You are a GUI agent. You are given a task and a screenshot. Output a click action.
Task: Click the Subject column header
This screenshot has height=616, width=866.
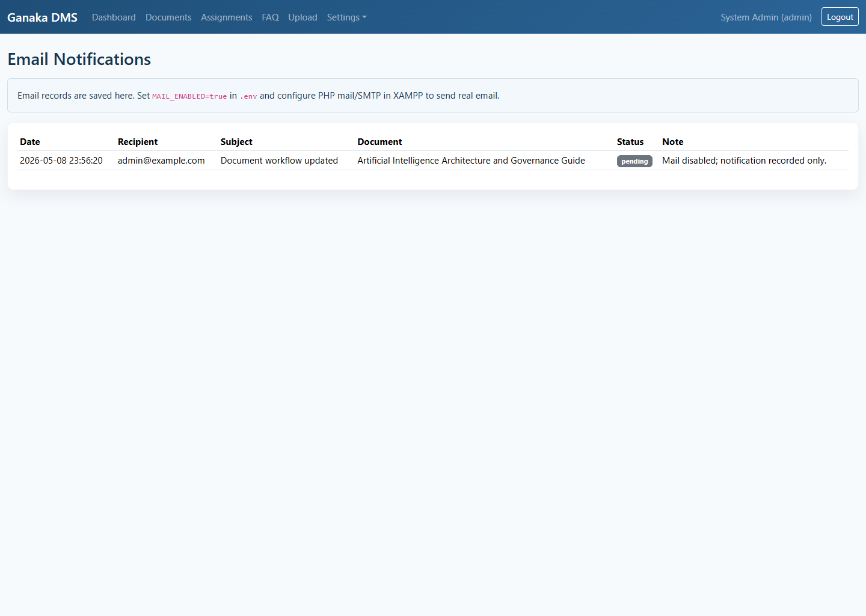(236, 142)
